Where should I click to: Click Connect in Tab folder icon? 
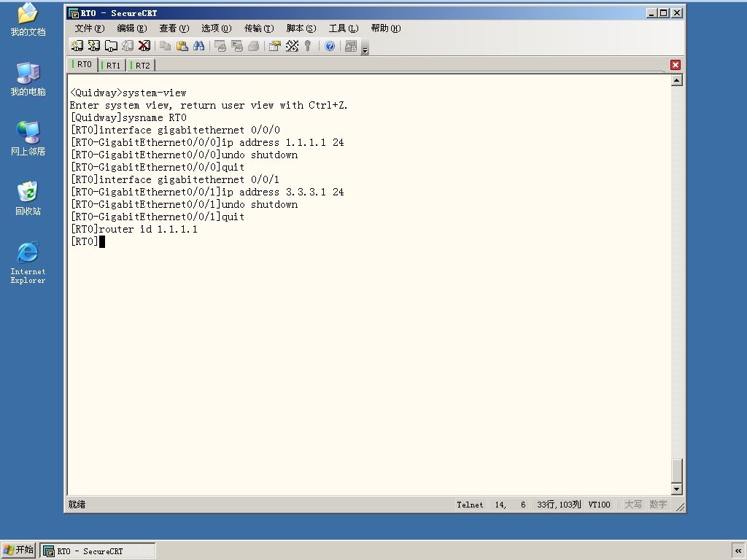tap(111, 46)
